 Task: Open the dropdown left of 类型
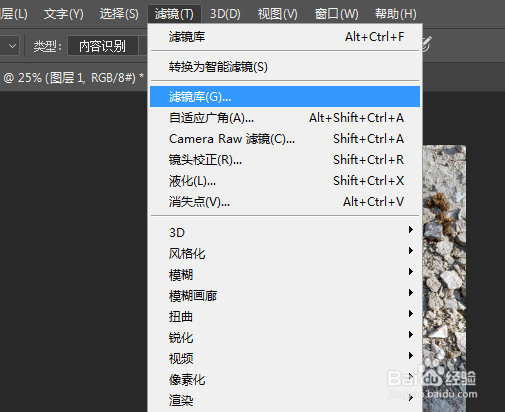10,46
